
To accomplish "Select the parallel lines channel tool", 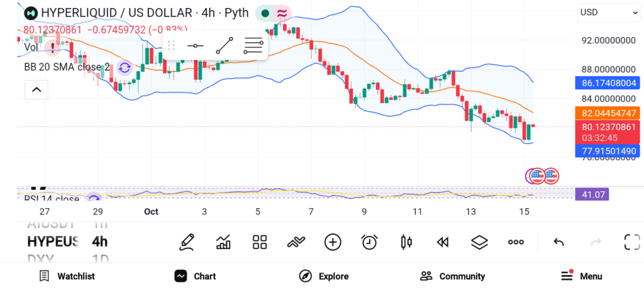I will 253,45.
